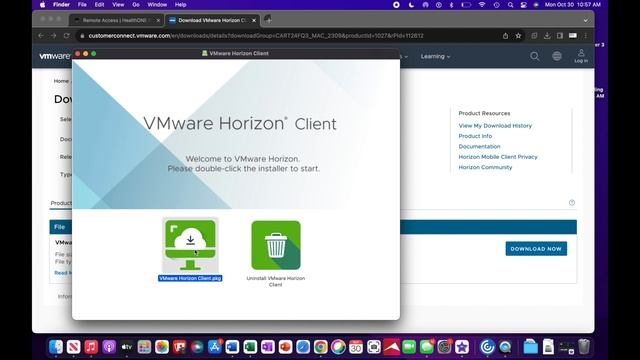Click the Bluetooth menu bar icon
640x360 pixels.
tap(451, 5)
